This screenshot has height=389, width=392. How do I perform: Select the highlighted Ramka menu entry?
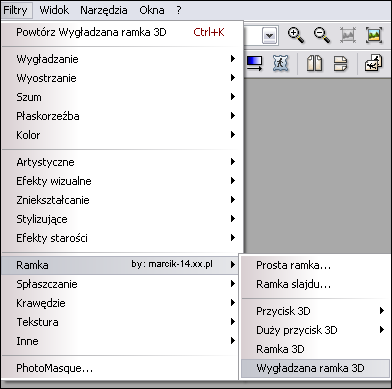[120, 265]
